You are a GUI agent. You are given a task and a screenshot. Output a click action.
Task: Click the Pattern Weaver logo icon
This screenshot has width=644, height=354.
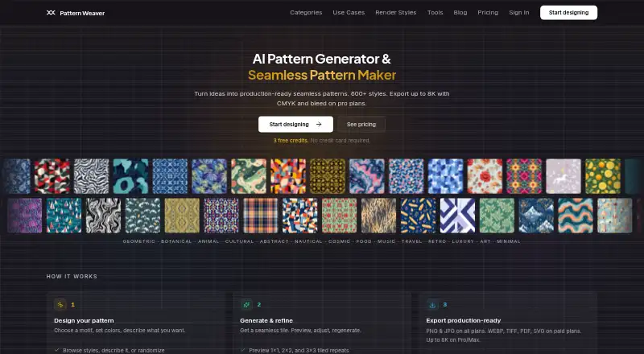51,13
